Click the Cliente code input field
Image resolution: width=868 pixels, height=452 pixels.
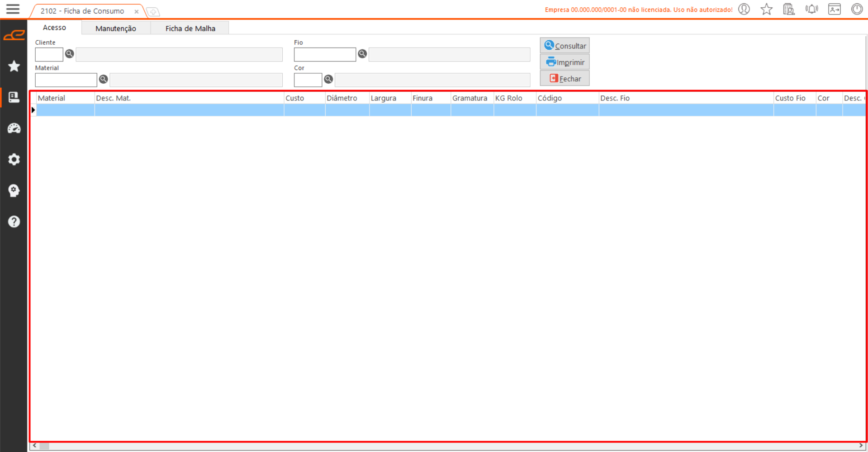click(49, 54)
